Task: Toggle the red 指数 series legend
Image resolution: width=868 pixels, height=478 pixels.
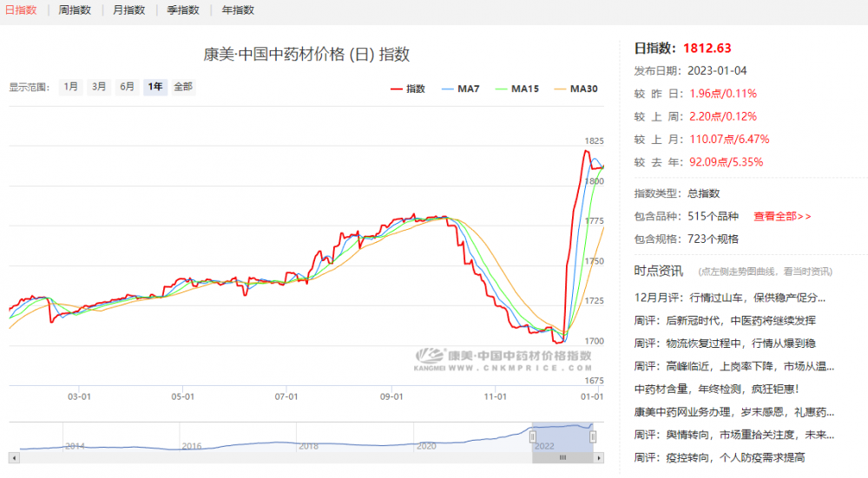Action: [x=408, y=88]
